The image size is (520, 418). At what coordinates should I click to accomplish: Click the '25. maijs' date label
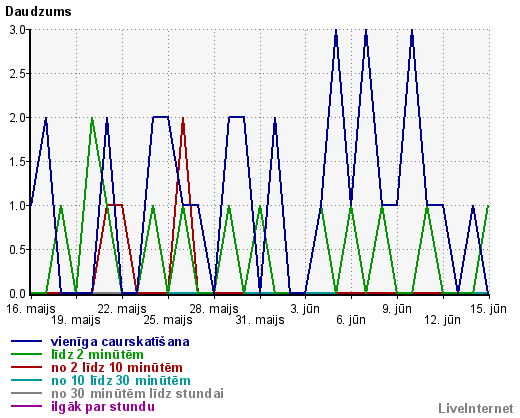[x=168, y=320]
